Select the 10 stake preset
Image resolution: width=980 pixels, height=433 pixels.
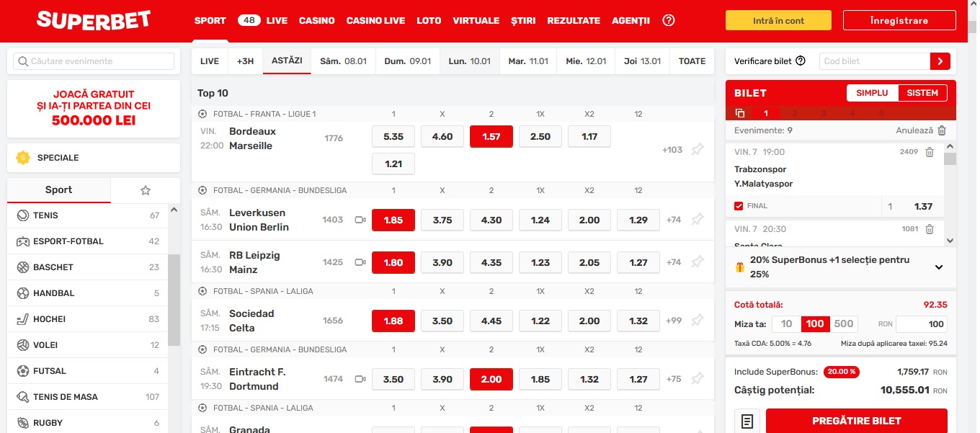click(787, 324)
